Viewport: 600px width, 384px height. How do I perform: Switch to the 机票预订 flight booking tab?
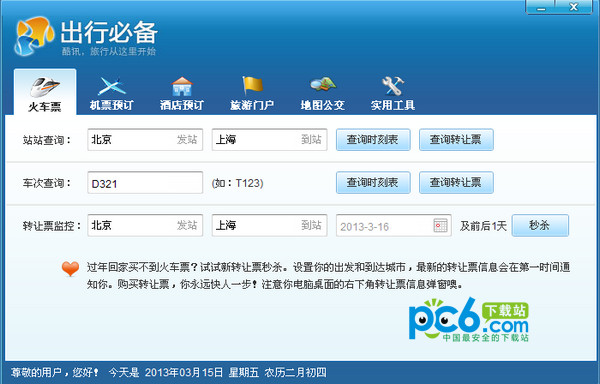pyautogui.click(x=111, y=94)
